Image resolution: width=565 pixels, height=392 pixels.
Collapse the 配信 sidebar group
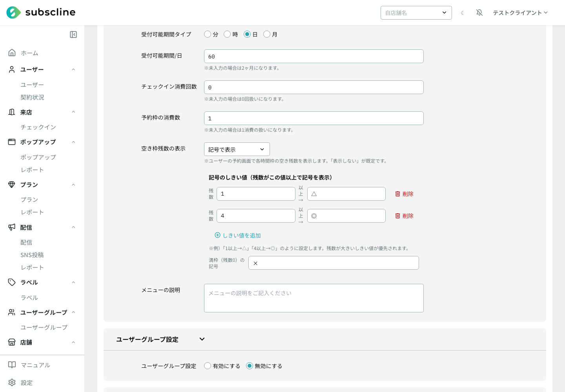(x=73, y=227)
